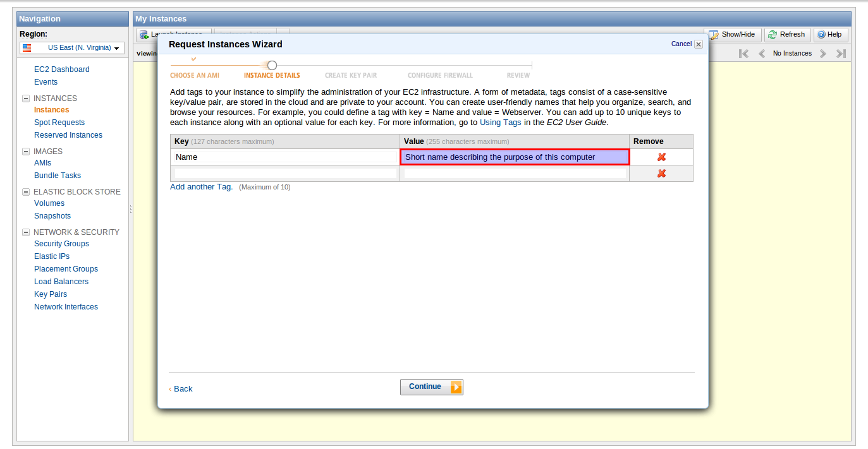Click the Refresh button
868x449 pixels.
[788, 35]
